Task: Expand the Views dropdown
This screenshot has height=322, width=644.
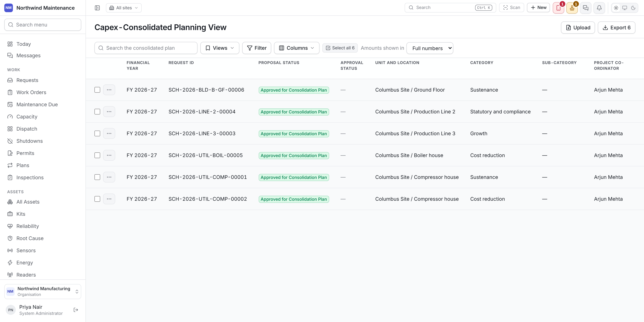Action: [x=219, y=48]
